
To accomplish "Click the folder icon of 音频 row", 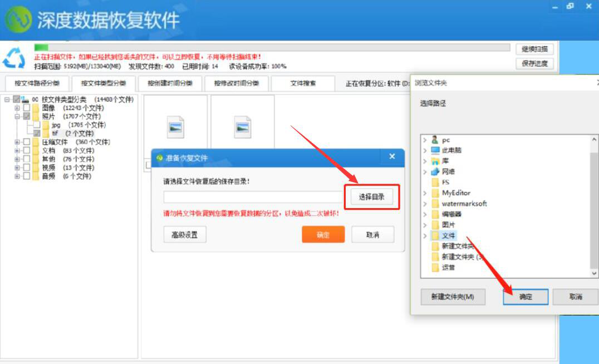I will 36,176.
